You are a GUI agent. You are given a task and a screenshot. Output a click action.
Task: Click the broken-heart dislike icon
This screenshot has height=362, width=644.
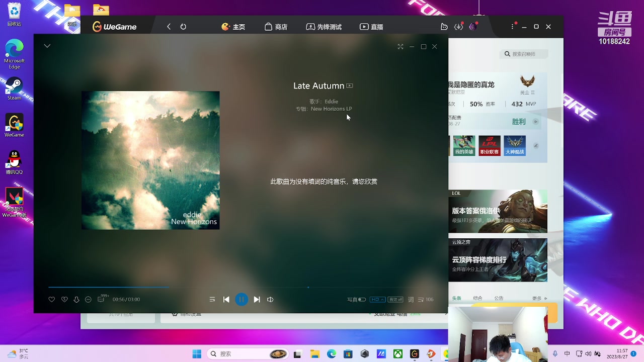[64, 300]
